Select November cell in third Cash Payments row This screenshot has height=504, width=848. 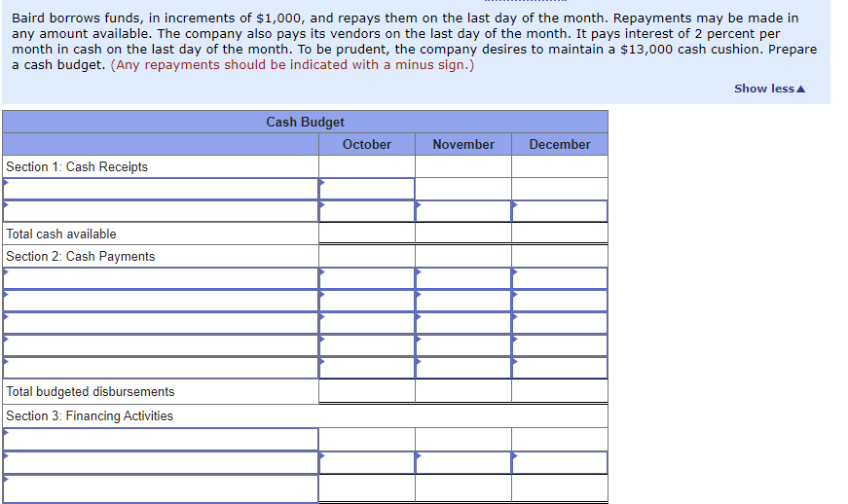point(463,323)
